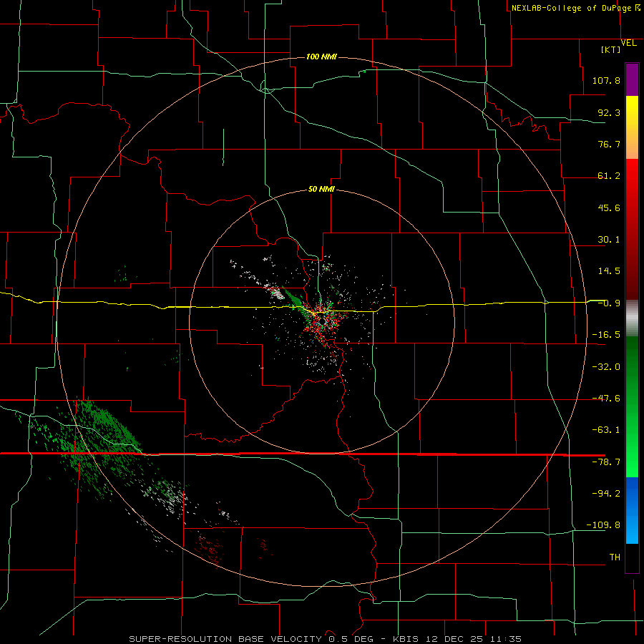Click the 61.2 velocity scale value
The image size is (644, 644).
tap(609, 176)
